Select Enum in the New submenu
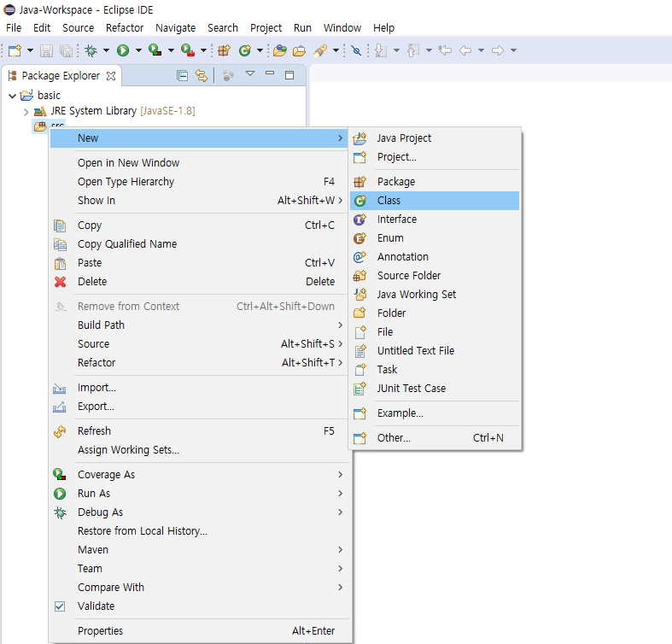 point(435,238)
